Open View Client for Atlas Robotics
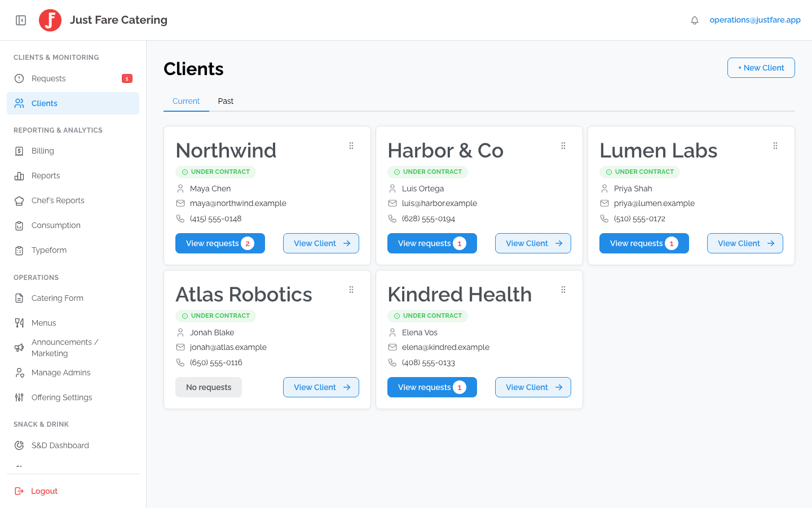This screenshot has height=508, width=812. point(321,387)
